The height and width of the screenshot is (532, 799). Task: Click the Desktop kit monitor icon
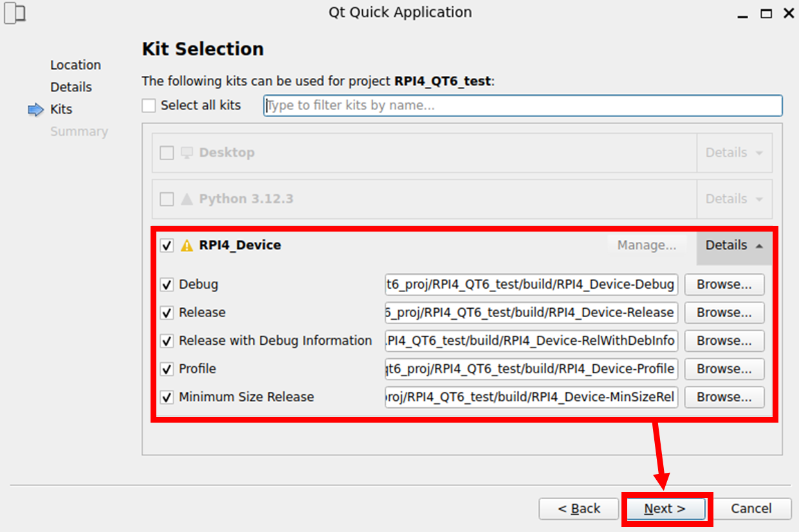(x=187, y=152)
